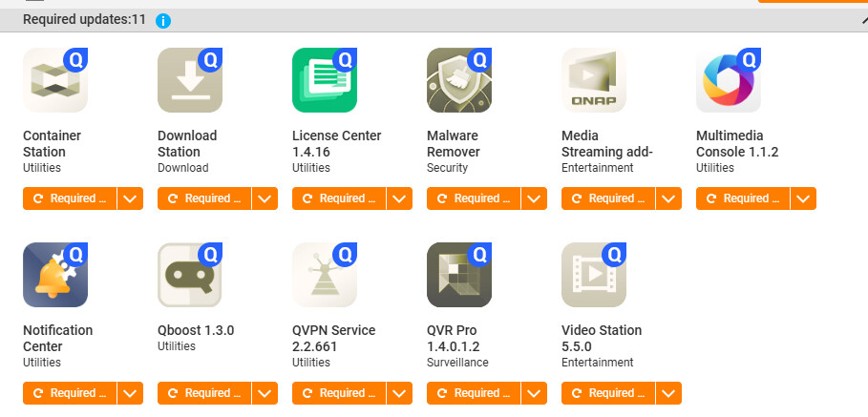The height and width of the screenshot is (417, 868).
Task: Update Container Station via its Required button
Action: [x=70, y=198]
